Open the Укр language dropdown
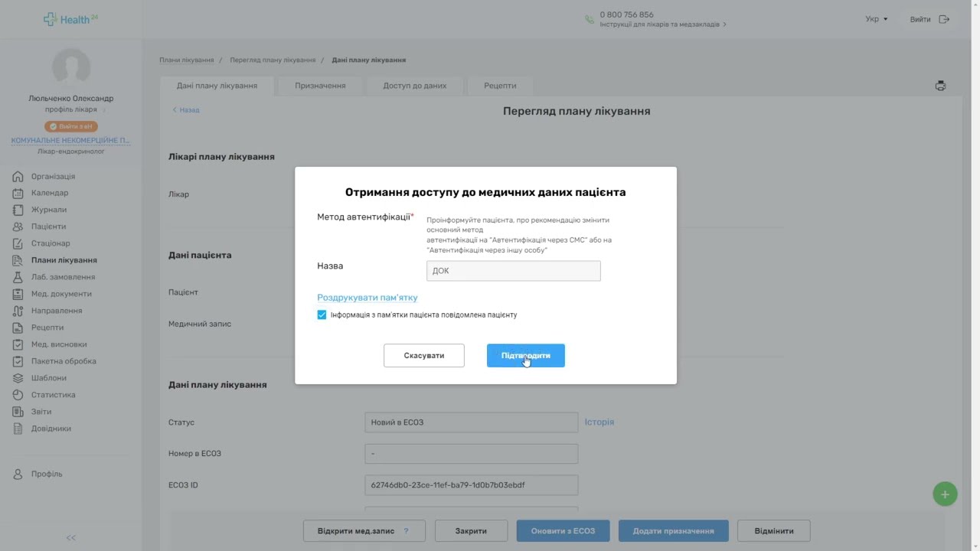Image resolution: width=980 pixels, height=551 pixels. pyautogui.click(x=876, y=19)
